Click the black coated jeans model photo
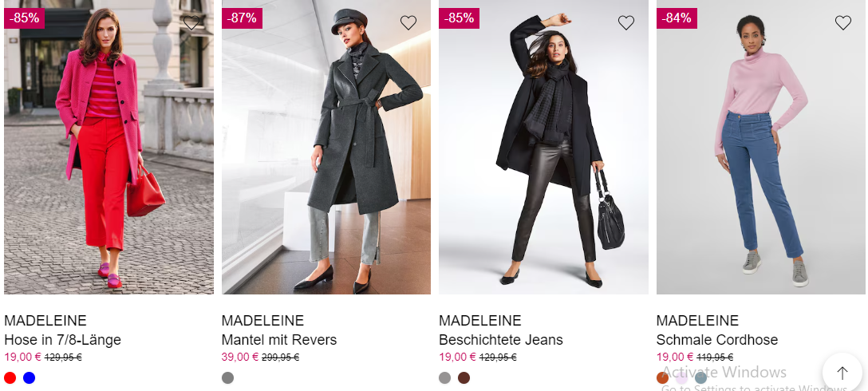This screenshot has height=391, width=868. (543, 147)
